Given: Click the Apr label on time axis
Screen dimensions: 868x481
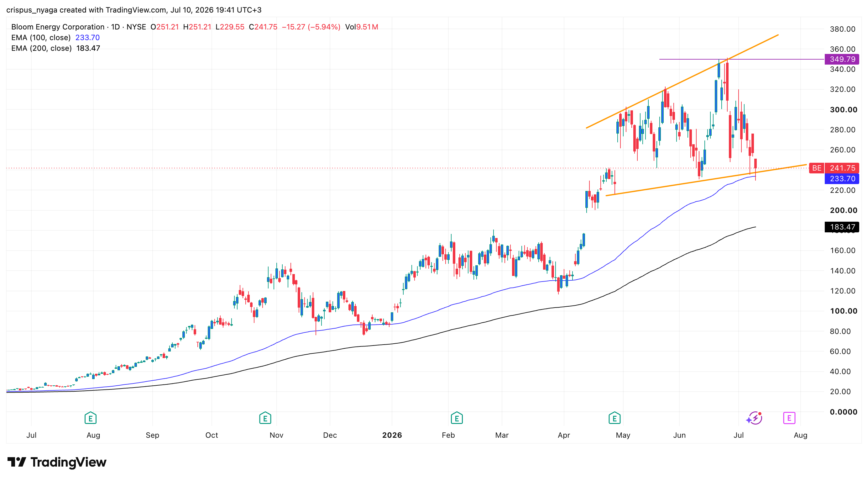Looking at the screenshot, I should point(564,435).
